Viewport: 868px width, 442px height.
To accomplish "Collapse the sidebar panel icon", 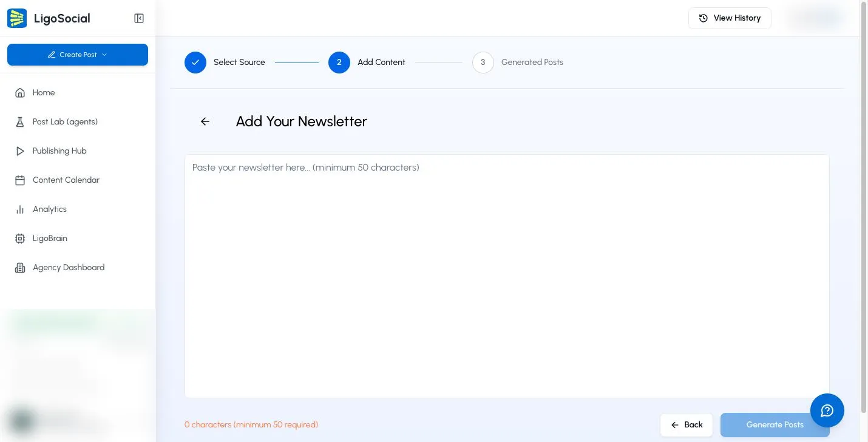I will point(139,18).
